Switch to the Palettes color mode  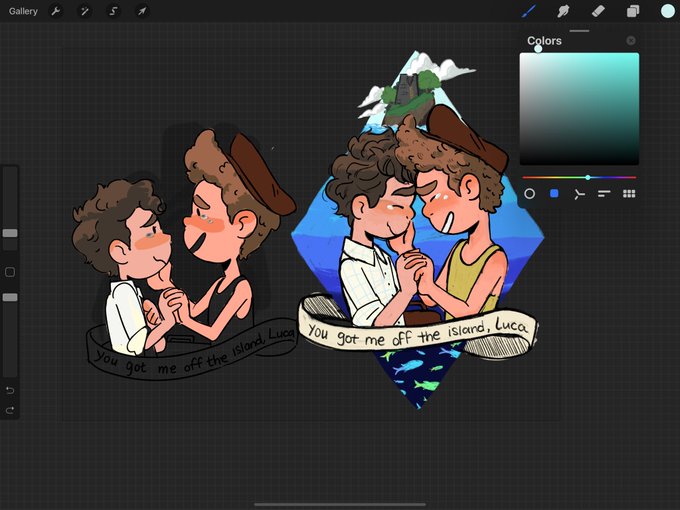[x=629, y=193]
